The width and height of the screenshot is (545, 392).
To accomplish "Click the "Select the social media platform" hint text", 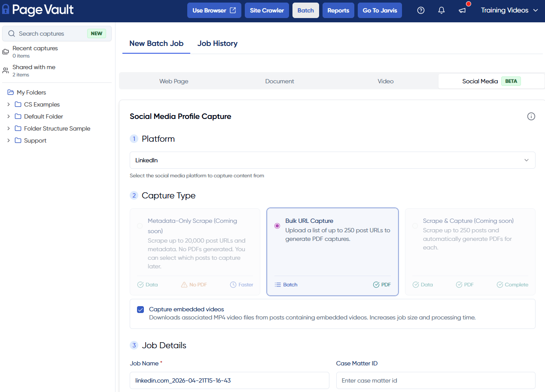I will [x=197, y=176].
